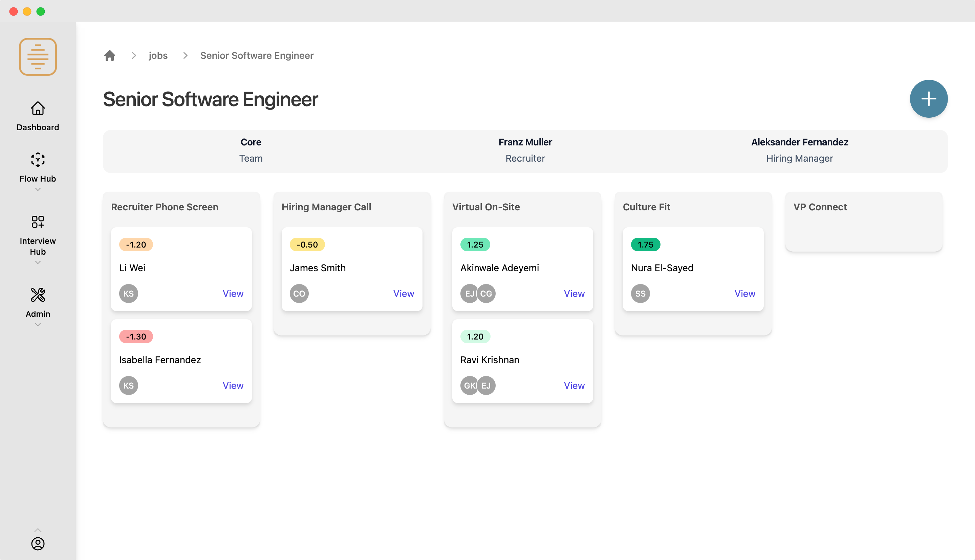Open Flow Hub in the sidebar
The image size is (975, 560).
[x=38, y=168]
